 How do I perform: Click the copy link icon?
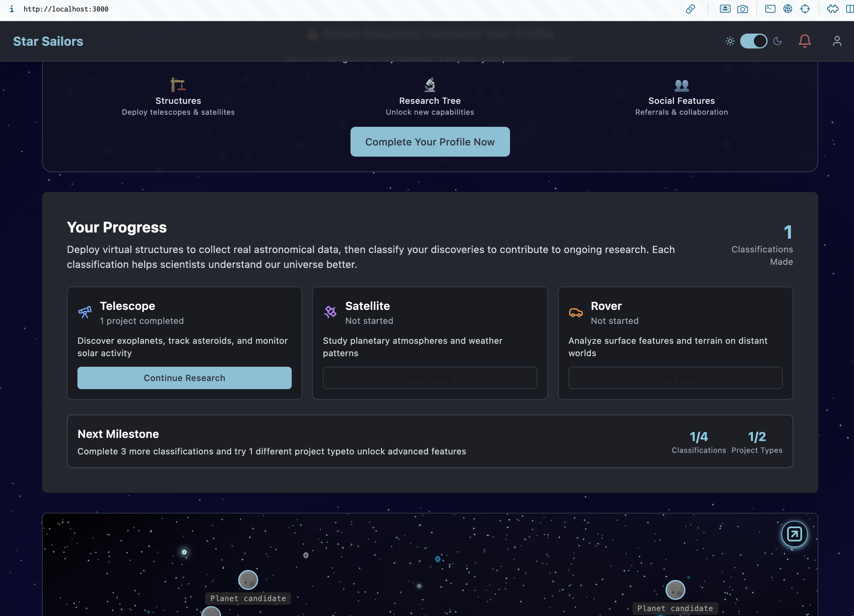(690, 9)
